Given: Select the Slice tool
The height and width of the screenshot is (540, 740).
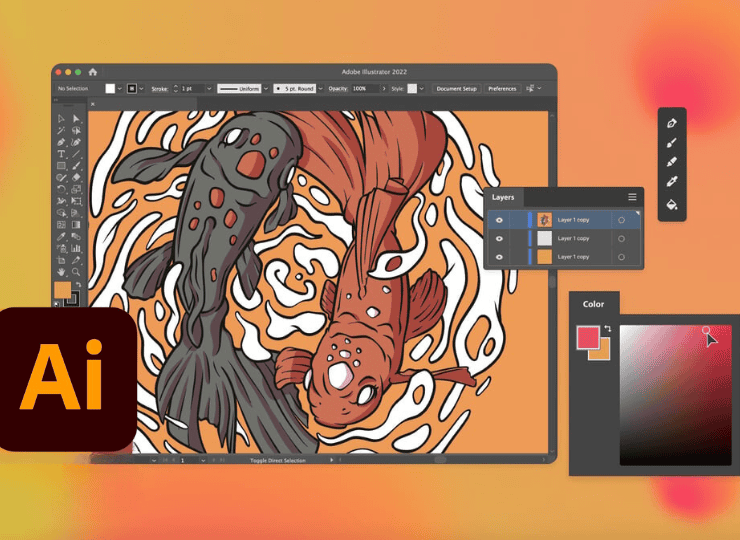Looking at the screenshot, I should coord(76,260).
